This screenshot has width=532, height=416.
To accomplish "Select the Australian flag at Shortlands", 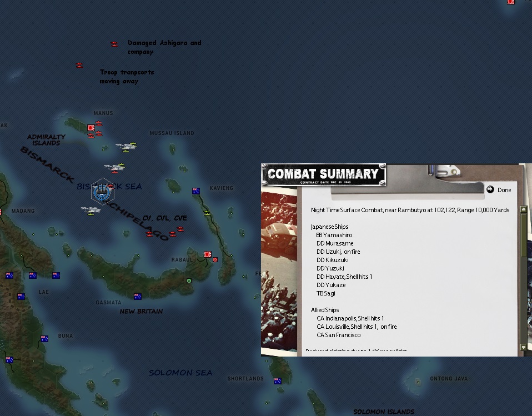I will [278, 381].
